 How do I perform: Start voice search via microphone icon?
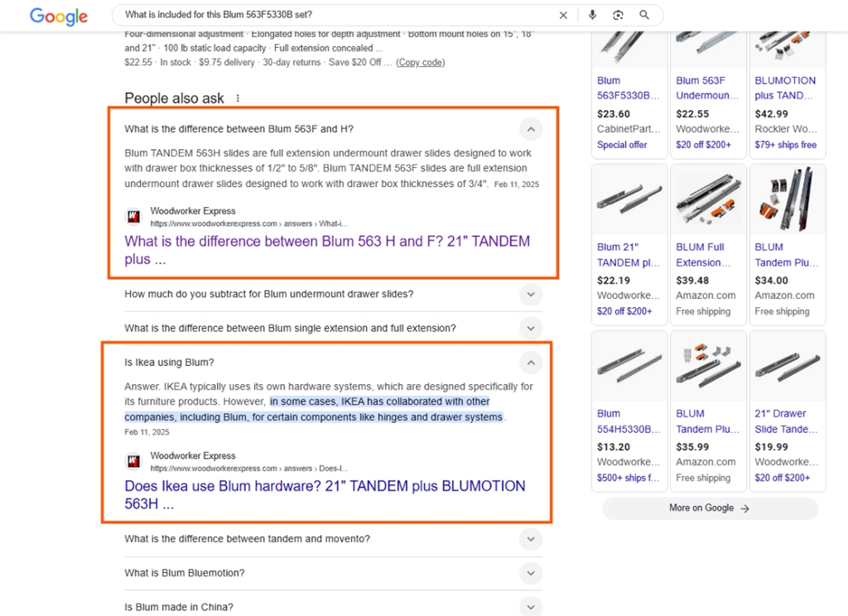592,15
